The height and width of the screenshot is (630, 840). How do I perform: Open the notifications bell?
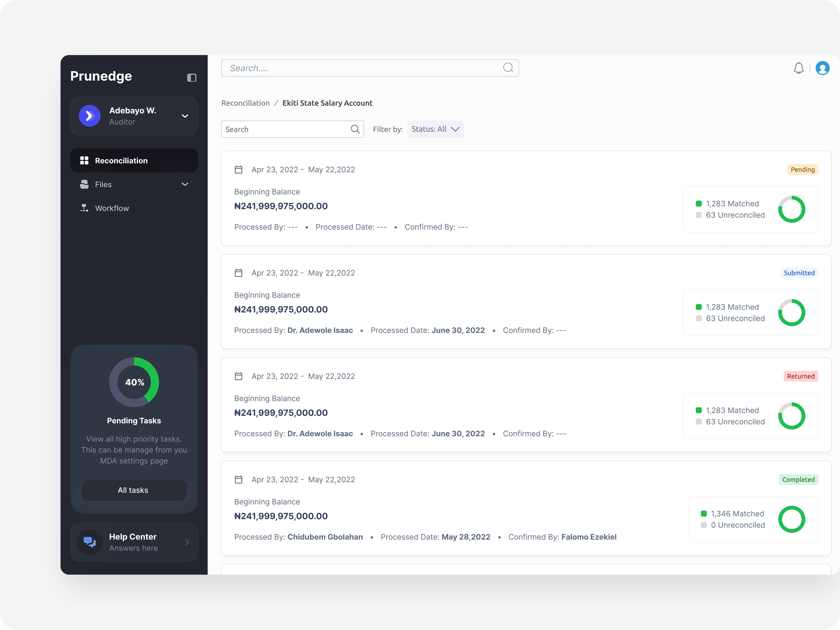click(799, 68)
